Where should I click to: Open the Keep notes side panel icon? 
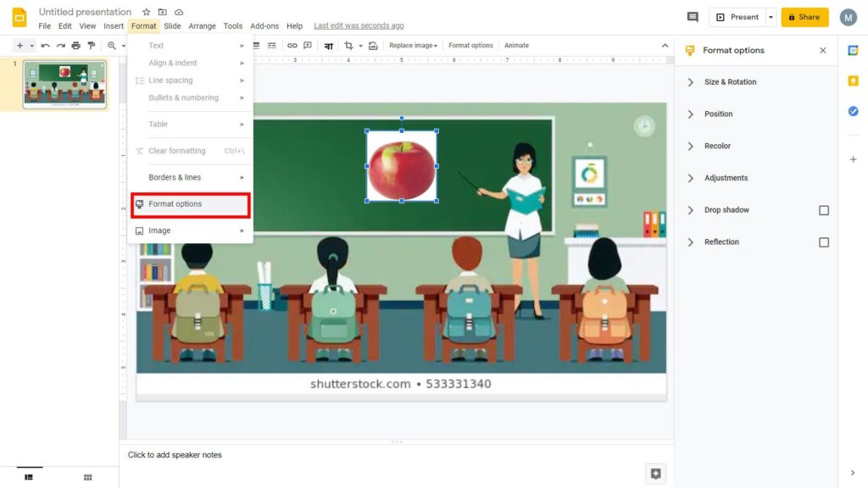click(853, 80)
